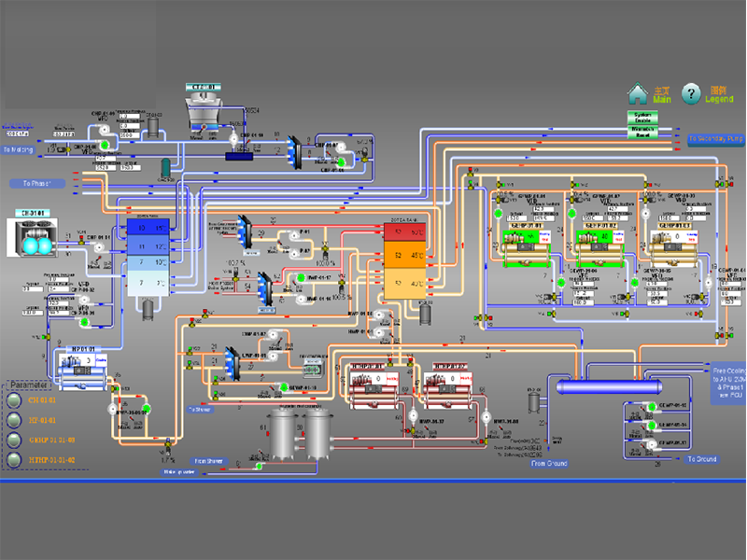747x560 pixels.
Task: Toggle the HP-01-01 parameter button
Action: [14, 421]
